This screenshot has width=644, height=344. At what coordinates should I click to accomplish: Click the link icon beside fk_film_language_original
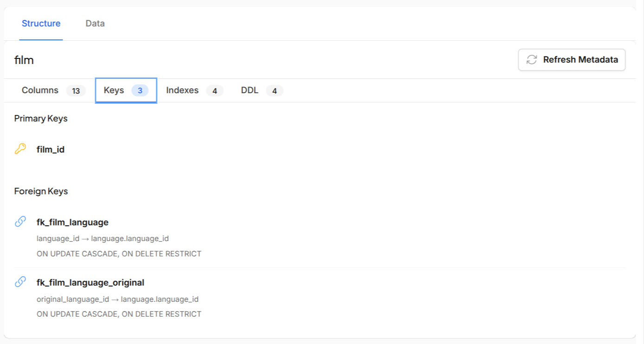20,282
